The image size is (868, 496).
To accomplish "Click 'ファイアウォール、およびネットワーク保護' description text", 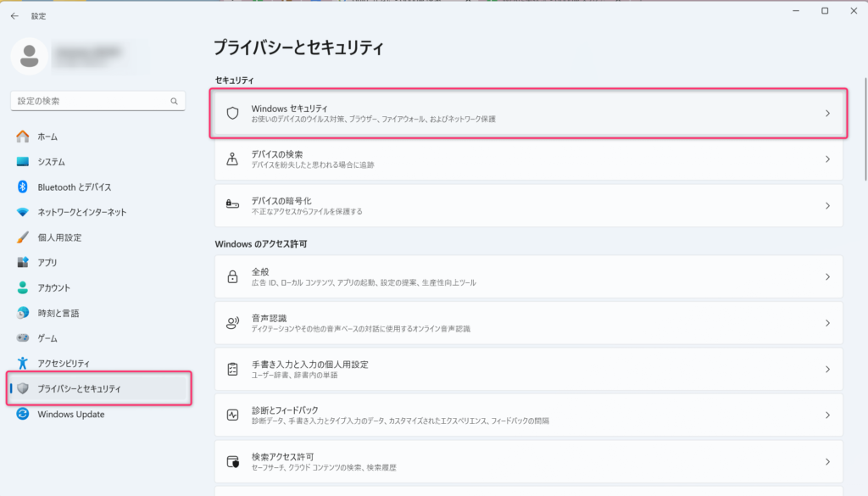I will 438,119.
